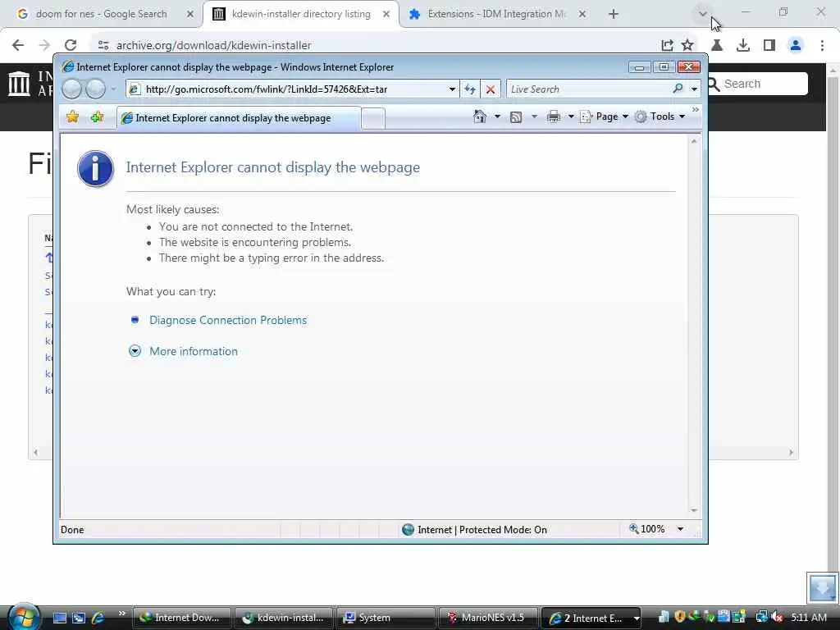Click the 'Done' status bar text
This screenshot has width=840, height=630.
pyautogui.click(x=72, y=530)
